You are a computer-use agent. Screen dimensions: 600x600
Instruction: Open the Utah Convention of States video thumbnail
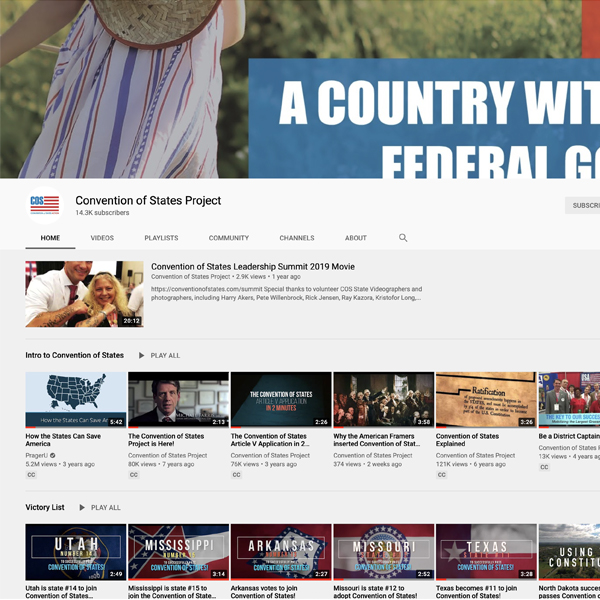tap(76, 551)
